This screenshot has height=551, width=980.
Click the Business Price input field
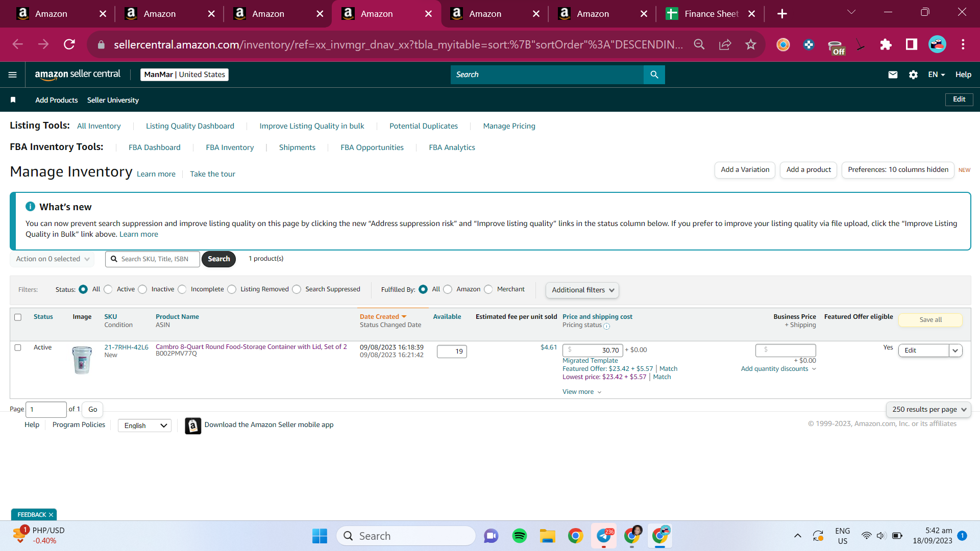tap(786, 350)
